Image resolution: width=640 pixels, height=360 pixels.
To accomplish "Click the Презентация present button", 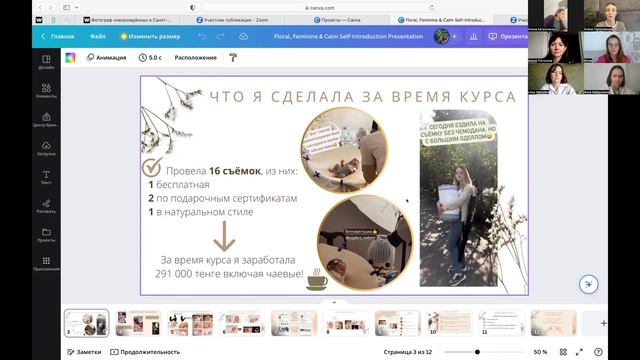I will coord(507,36).
